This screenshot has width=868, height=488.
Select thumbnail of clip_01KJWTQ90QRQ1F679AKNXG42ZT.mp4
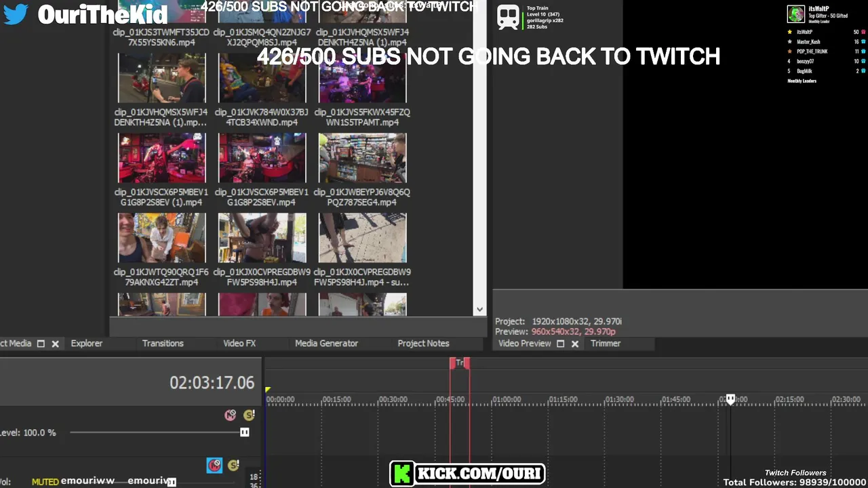(162, 238)
